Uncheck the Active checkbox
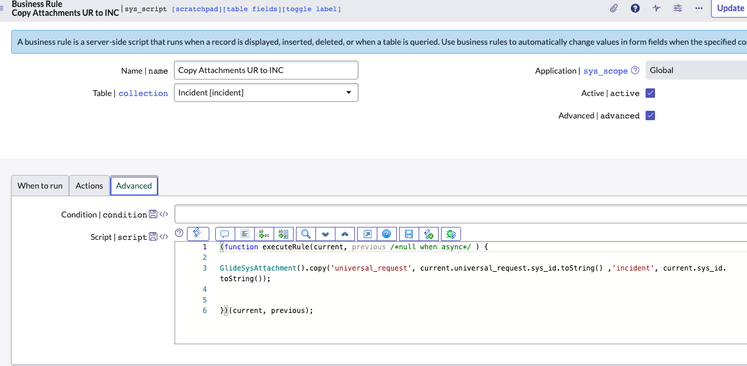747x366 pixels. 650,93
